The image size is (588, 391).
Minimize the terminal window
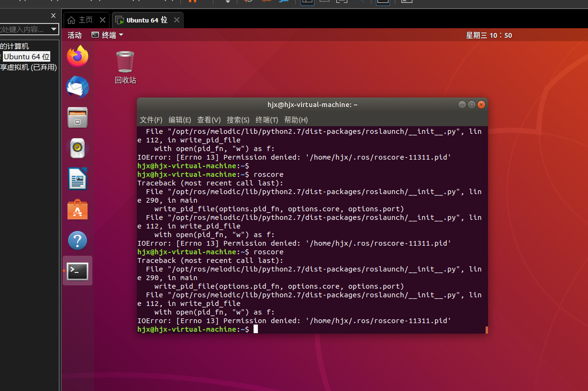pos(462,105)
